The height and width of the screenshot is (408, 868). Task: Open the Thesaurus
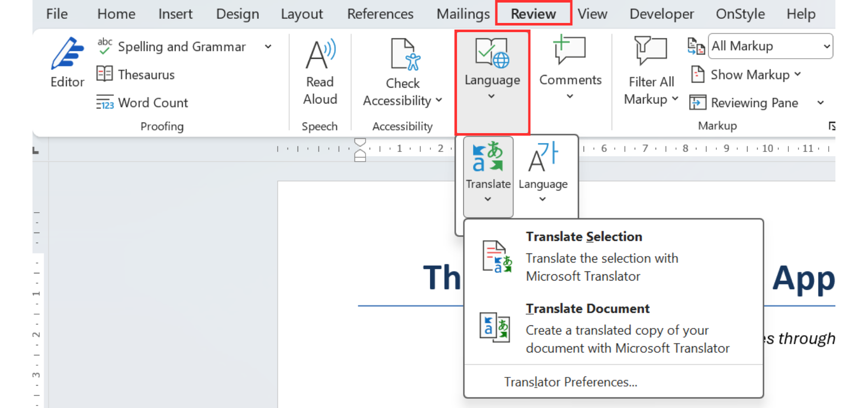(136, 74)
